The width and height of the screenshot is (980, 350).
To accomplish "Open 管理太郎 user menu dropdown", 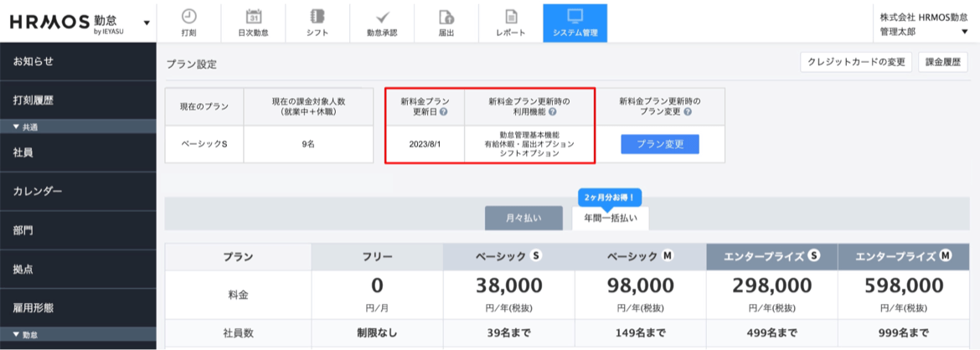I will [964, 32].
